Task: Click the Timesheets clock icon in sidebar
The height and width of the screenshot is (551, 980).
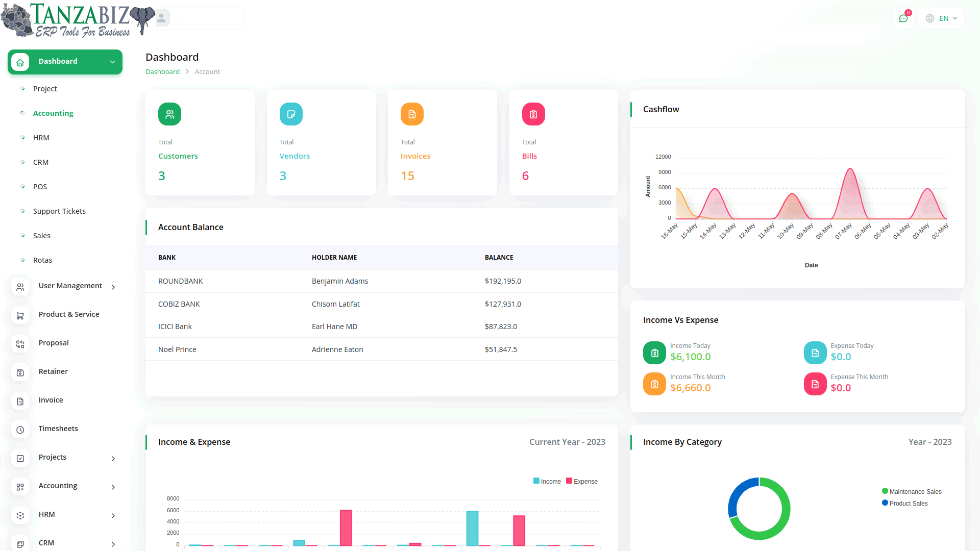Action: 20,430
